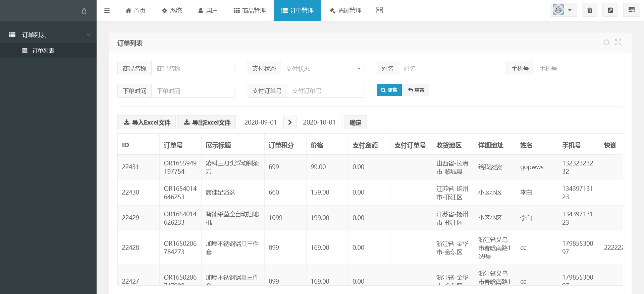
Task: Expand panel to fullscreen icon
Action: pyautogui.click(x=618, y=42)
